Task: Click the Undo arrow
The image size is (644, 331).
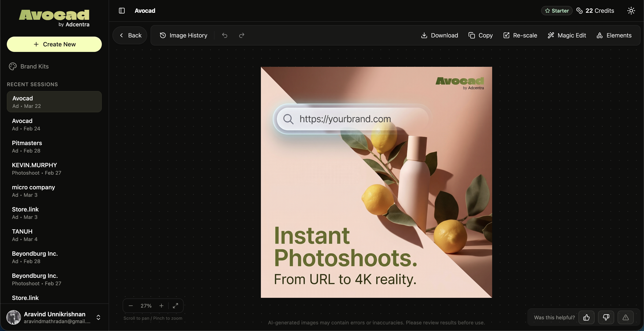Action: (224, 35)
